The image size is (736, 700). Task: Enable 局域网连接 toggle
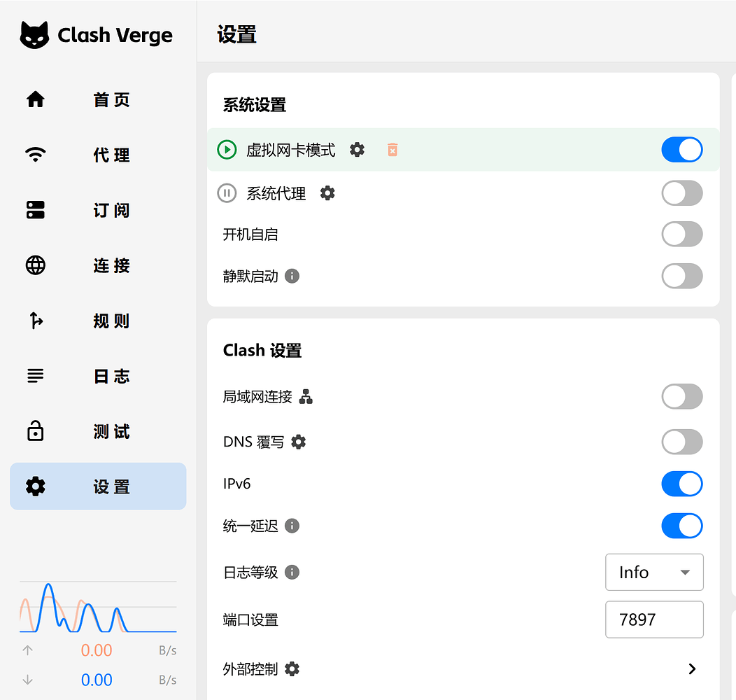[x=682, y=396]
